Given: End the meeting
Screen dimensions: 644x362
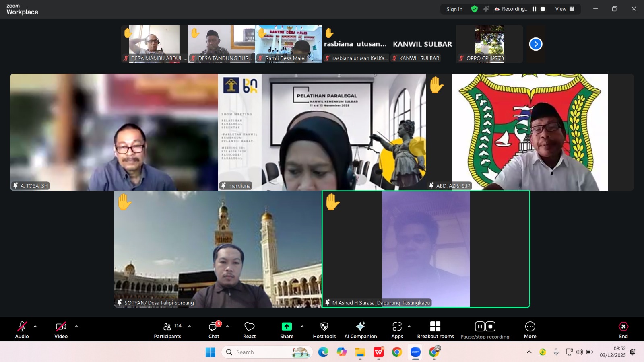Looking at the screenshot, I should pyautogui.click(x=623, y=330).
